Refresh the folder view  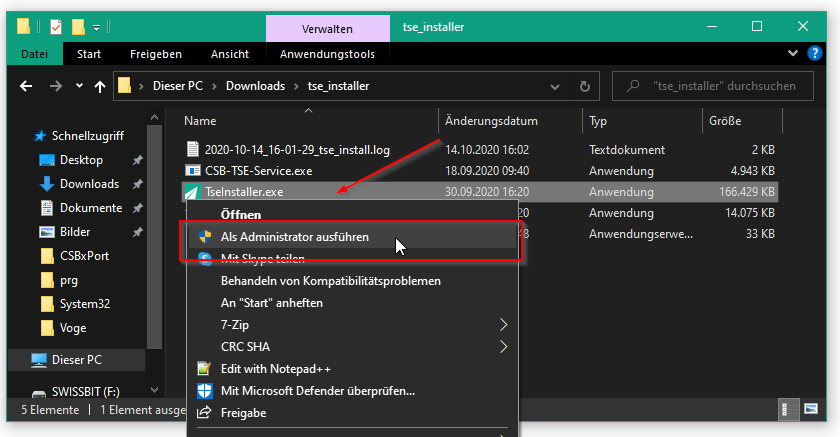585,86
